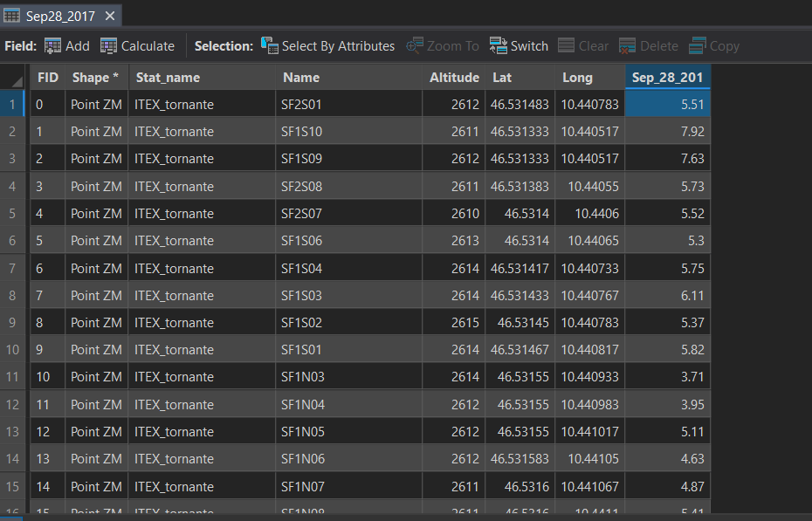Clear the current selection
Image resolution: width=812 pixels, height=521 pixels.
582,45
